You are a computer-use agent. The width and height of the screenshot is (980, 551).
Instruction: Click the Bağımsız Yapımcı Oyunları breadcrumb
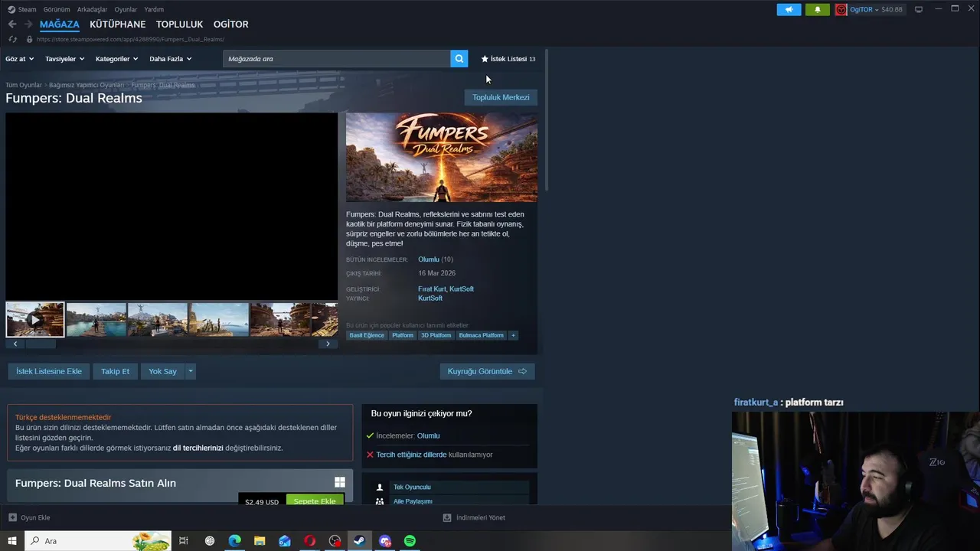[87, 85]
